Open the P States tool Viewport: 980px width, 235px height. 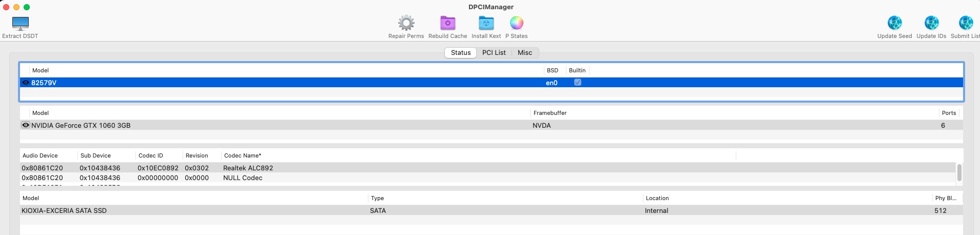pyautogui.click(x=516, y=24)
